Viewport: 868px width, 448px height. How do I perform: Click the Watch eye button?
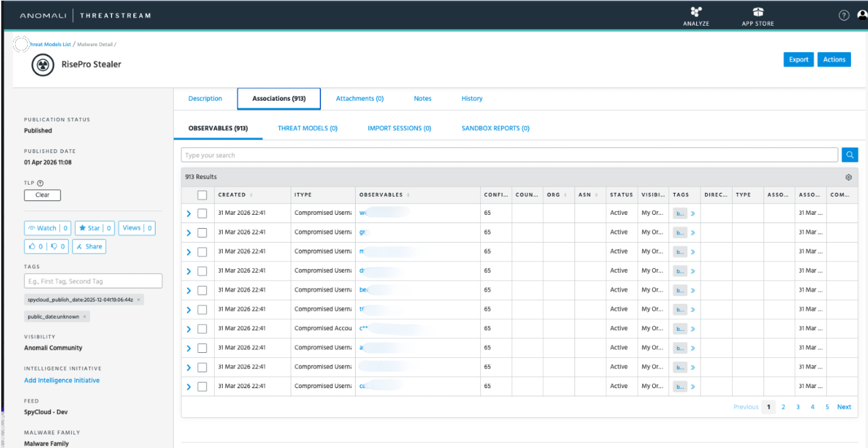47,228
